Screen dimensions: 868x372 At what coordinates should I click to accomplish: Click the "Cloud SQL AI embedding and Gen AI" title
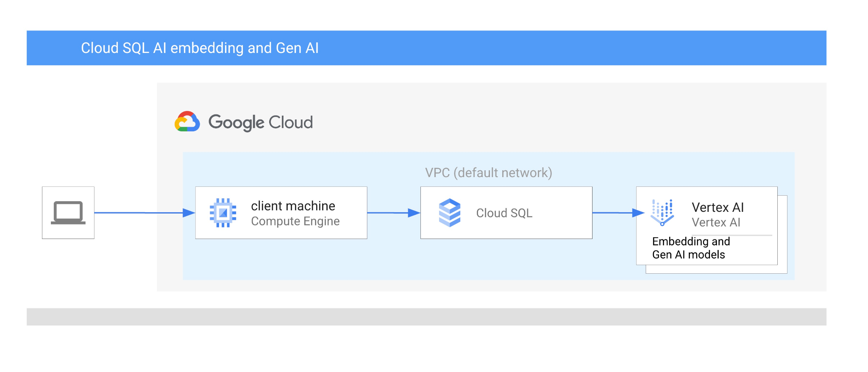(x=200, y=48)
